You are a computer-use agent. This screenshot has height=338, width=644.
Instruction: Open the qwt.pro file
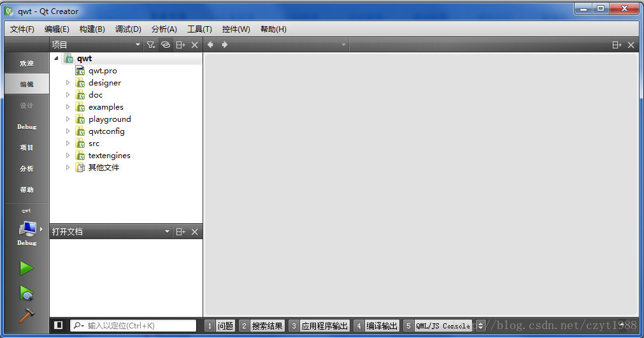coord(103,71)
